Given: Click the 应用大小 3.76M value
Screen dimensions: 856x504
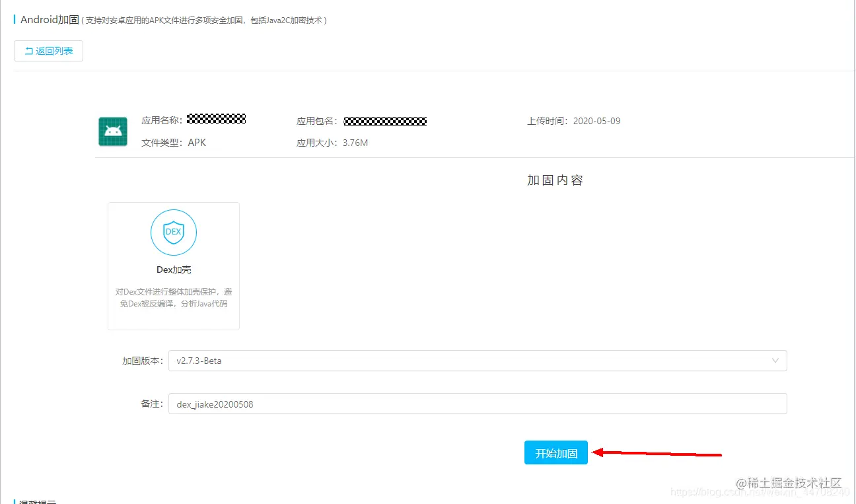Looking at the screenshot, I should 355,143.
